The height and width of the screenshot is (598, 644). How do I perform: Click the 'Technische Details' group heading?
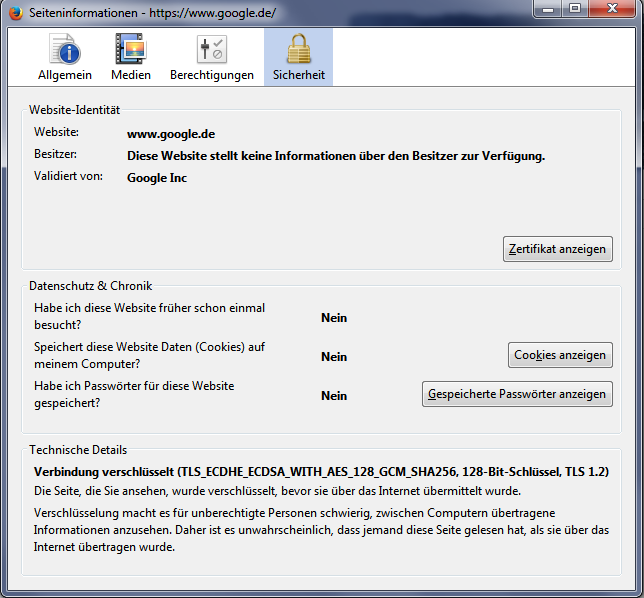tap(78, 450)
